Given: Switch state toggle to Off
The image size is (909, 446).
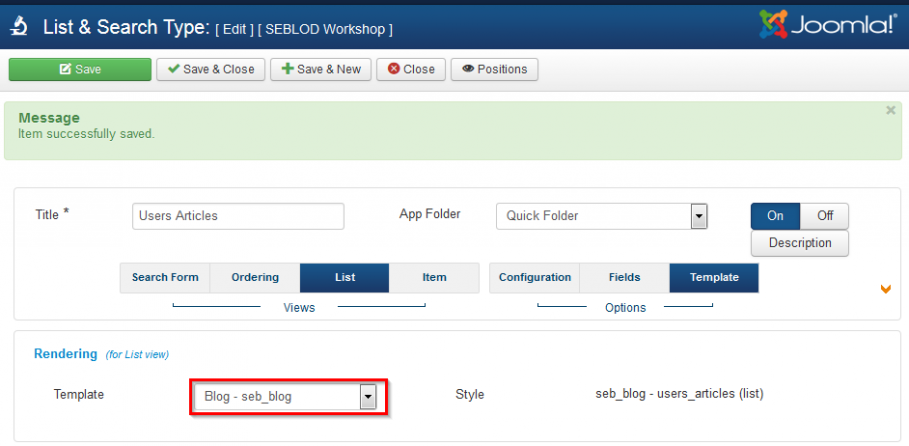Looking at the screenshot, I should click(824, 216).
